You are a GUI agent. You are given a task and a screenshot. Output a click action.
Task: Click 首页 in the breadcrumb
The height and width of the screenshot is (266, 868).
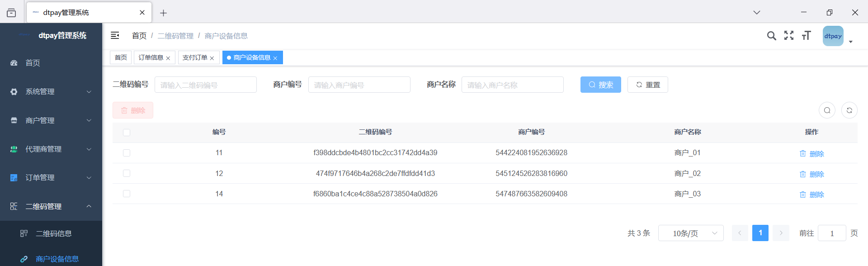tap(139, 36)
